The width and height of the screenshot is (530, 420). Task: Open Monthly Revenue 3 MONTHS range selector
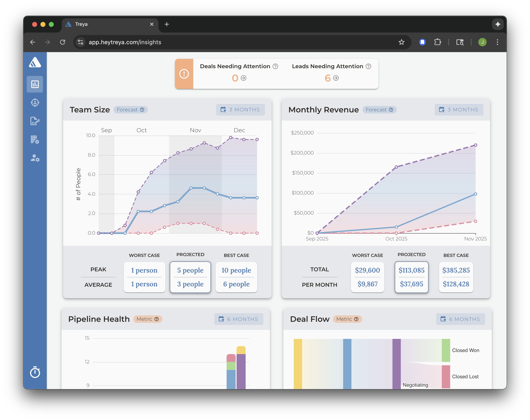[x=459, y=110]
